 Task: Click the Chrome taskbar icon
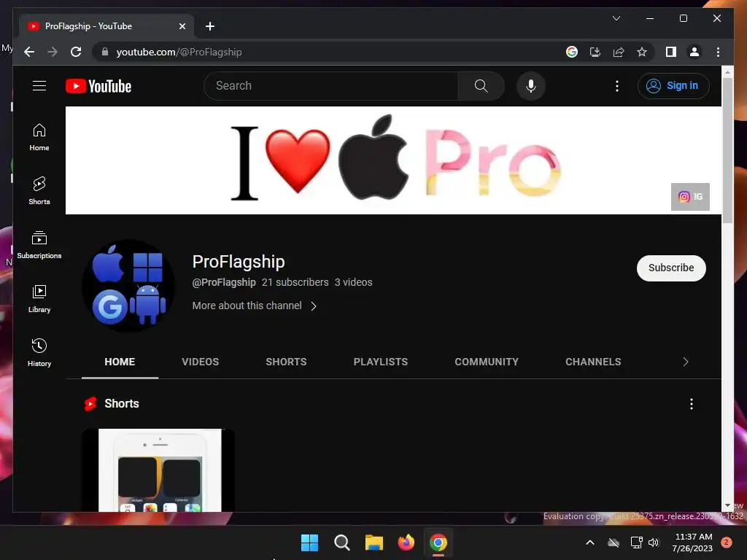tap(438, 542)
